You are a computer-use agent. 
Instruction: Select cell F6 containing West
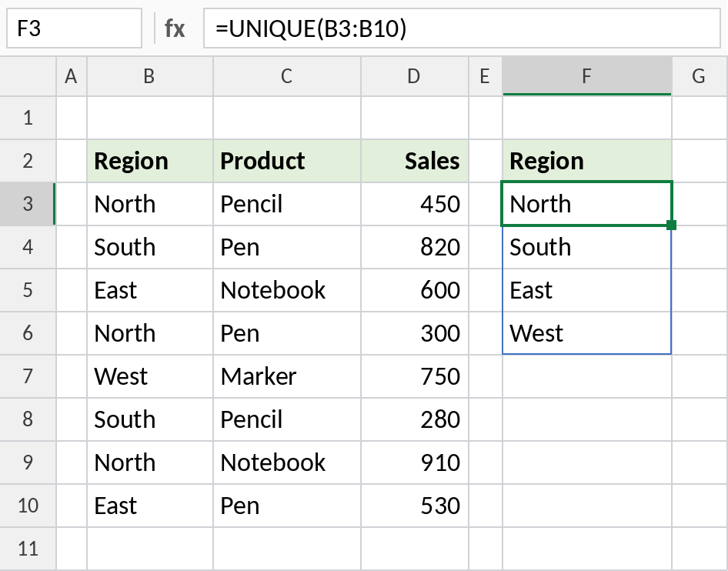coord(587,333)
